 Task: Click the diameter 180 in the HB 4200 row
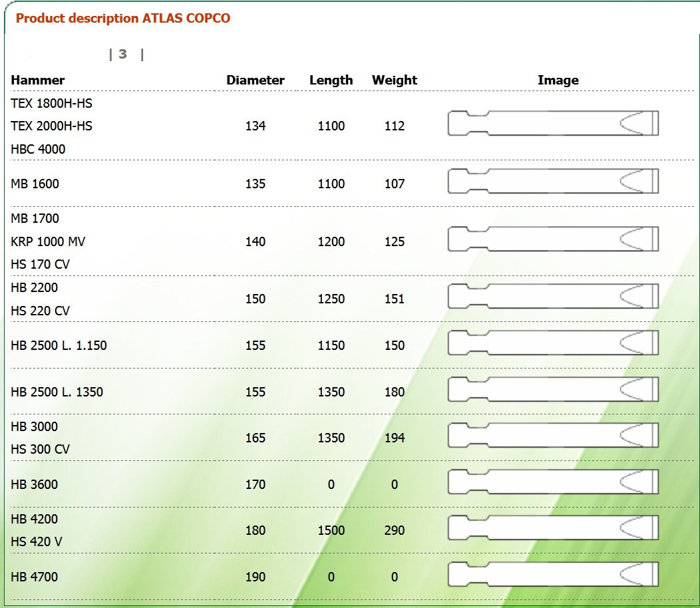(256, 530)
